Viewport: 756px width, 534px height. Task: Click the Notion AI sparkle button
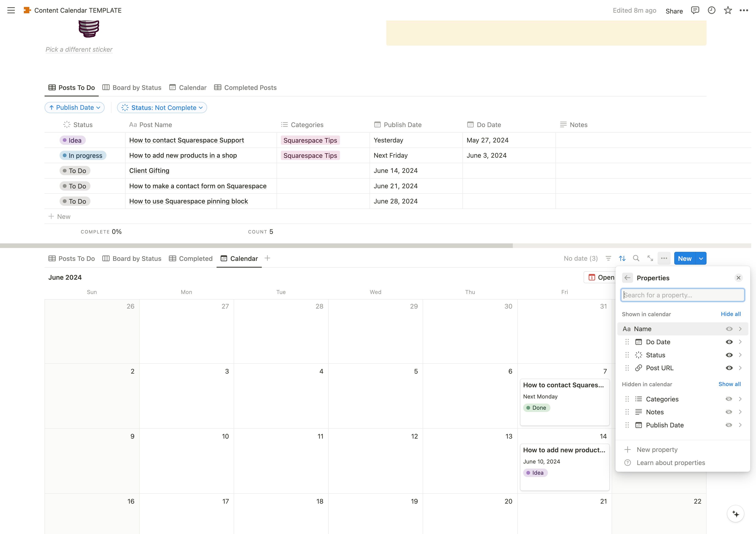point(736,514)
